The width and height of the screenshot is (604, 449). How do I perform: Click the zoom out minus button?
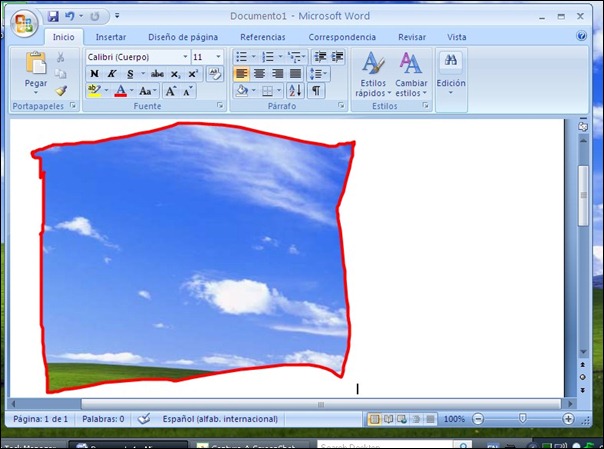click(x=478, y=419)
